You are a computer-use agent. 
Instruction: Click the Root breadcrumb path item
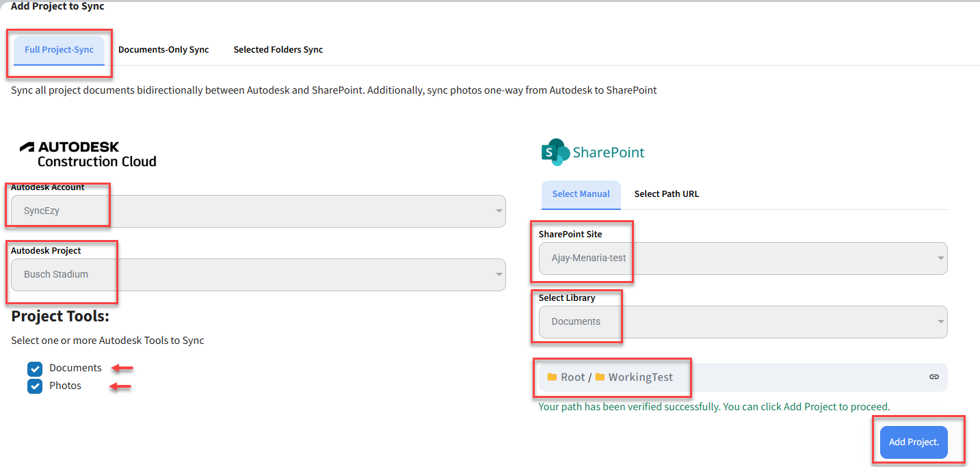(x=572, y=377)
